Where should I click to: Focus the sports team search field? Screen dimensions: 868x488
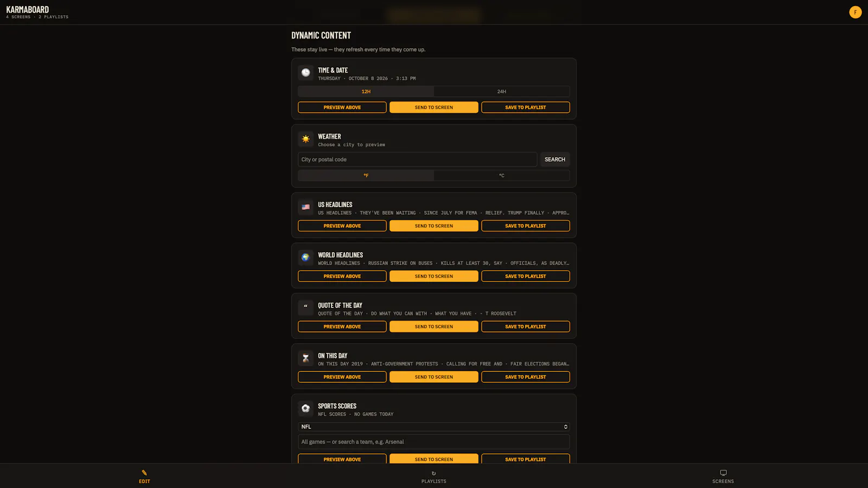[434, 442]
